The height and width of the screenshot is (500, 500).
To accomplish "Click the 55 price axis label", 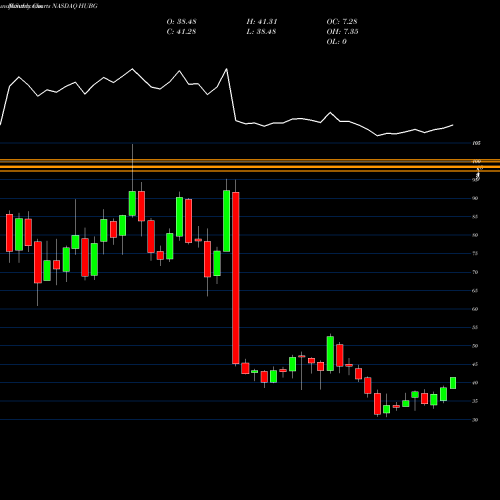I will 475,328.
